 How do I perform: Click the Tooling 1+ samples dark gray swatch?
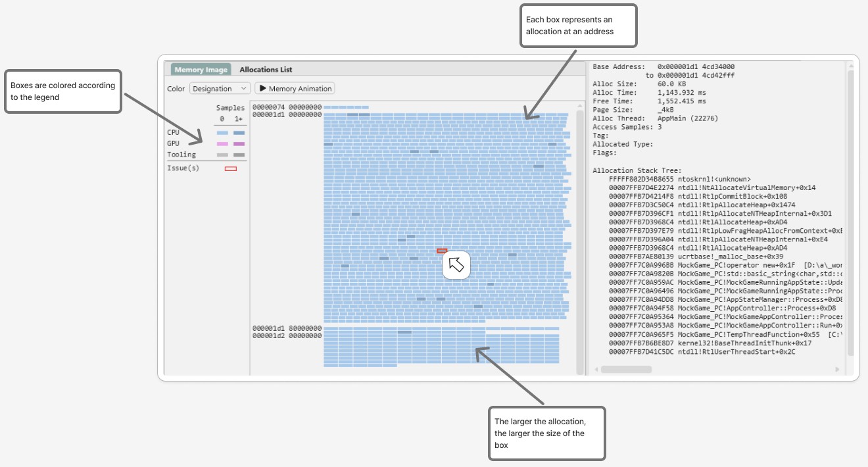239,155
